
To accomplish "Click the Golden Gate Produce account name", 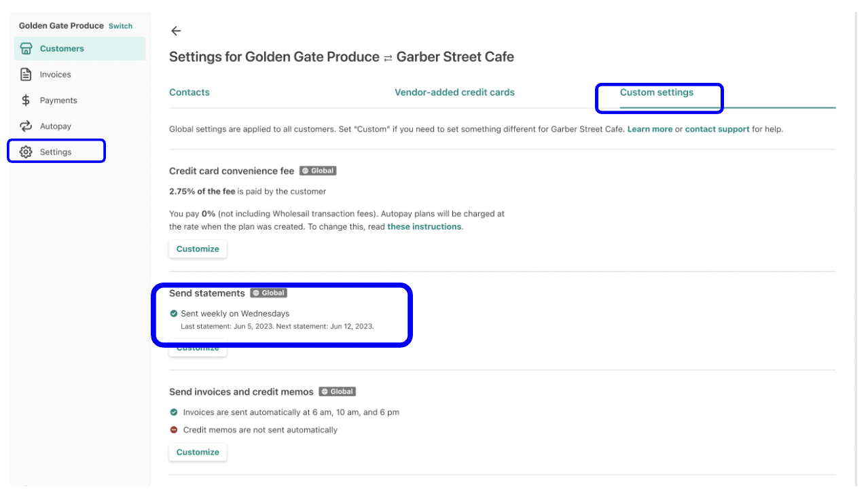I will coord(61,26).
